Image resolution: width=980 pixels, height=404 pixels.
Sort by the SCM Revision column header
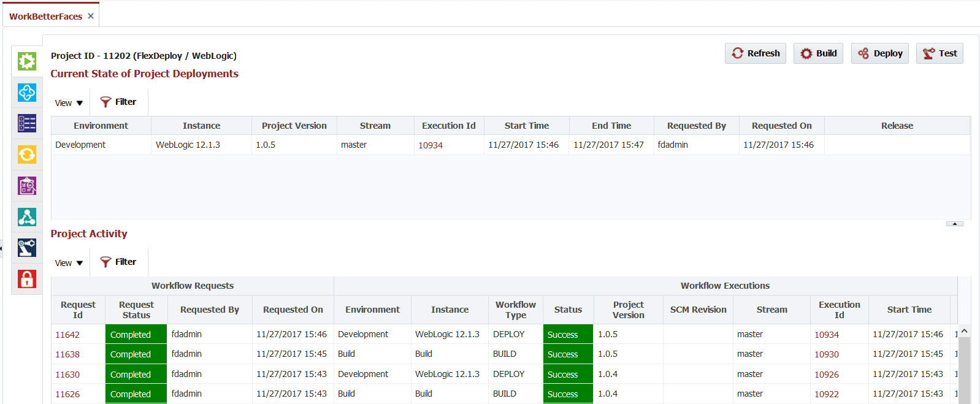(x=698, y=310)
